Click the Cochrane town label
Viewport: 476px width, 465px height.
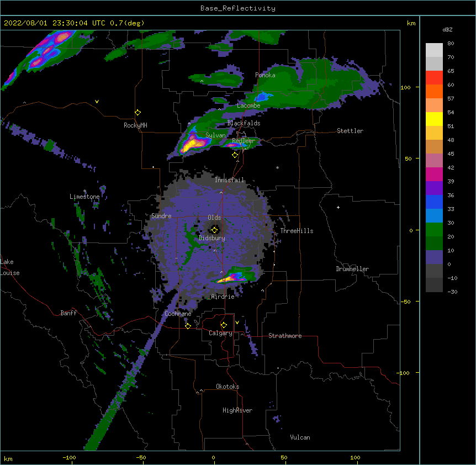click(178, 314)
